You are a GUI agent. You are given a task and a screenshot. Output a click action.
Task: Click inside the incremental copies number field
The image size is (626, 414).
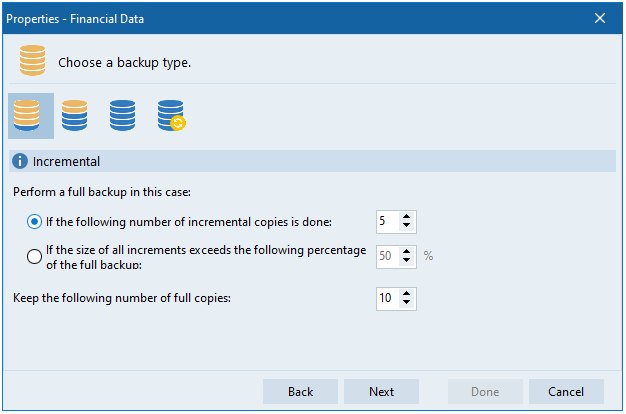387,222
